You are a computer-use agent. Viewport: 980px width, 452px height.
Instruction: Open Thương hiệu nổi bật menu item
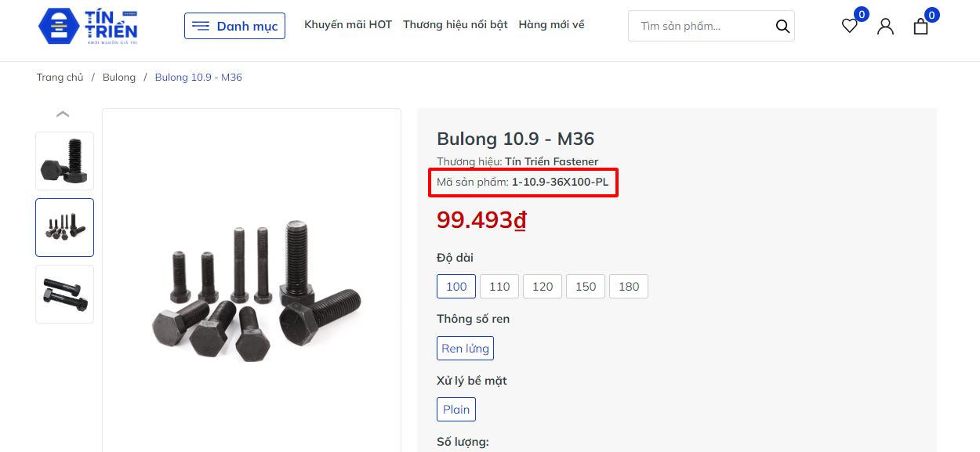(456, 24)
